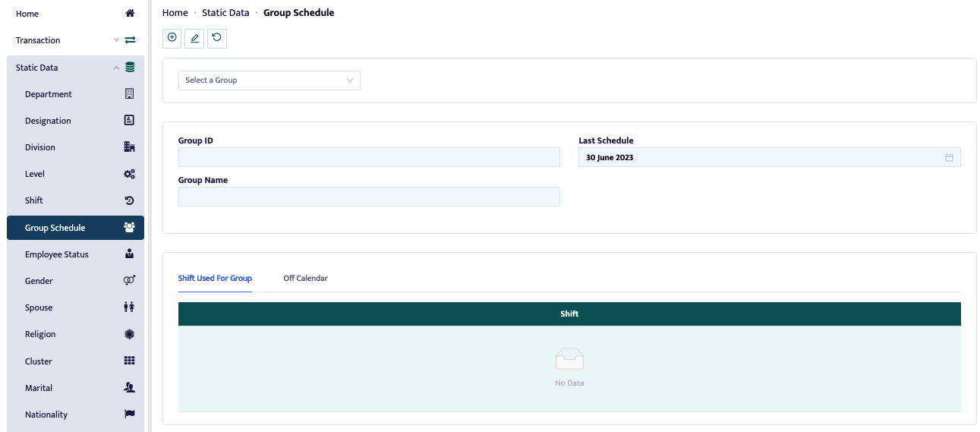Image resolution: width=980 pixels, height=432 pixels.
Task: Click the No Data placeholder text
Action: click(569, 383)
